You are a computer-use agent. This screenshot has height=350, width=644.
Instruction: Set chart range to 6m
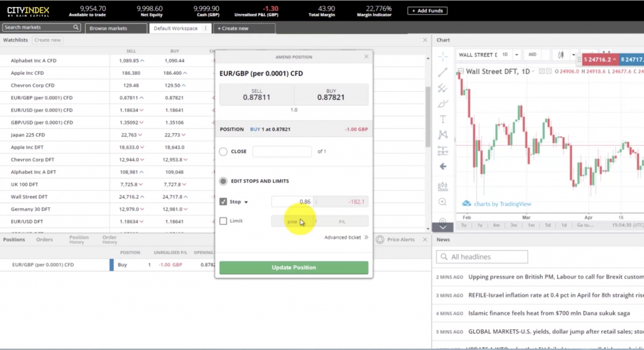point(496,225)
